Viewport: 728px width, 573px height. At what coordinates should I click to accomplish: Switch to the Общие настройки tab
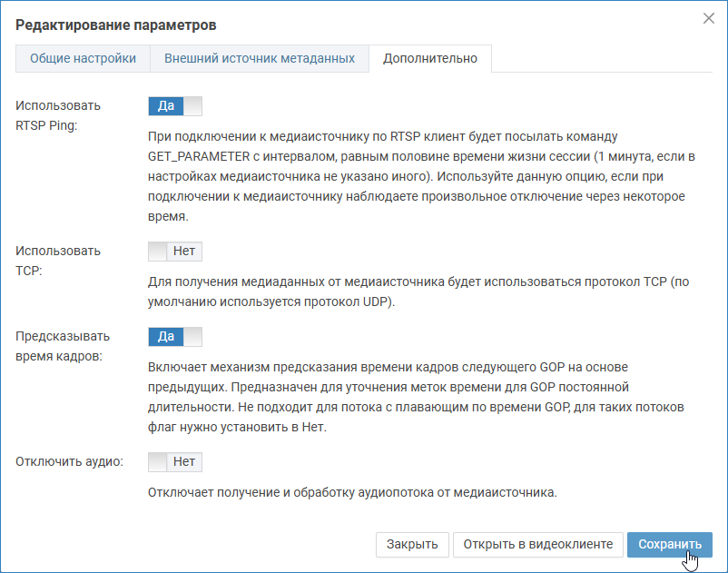83,58
